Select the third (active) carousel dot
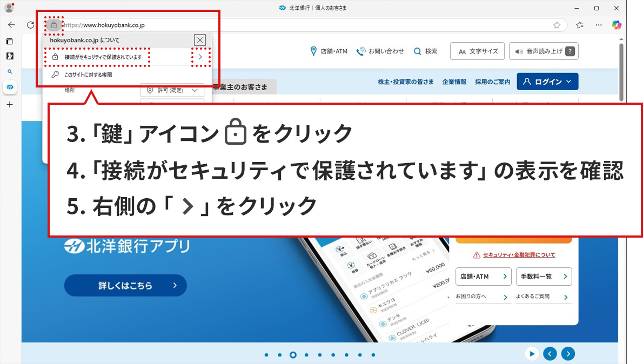 (x=293, y=355)
